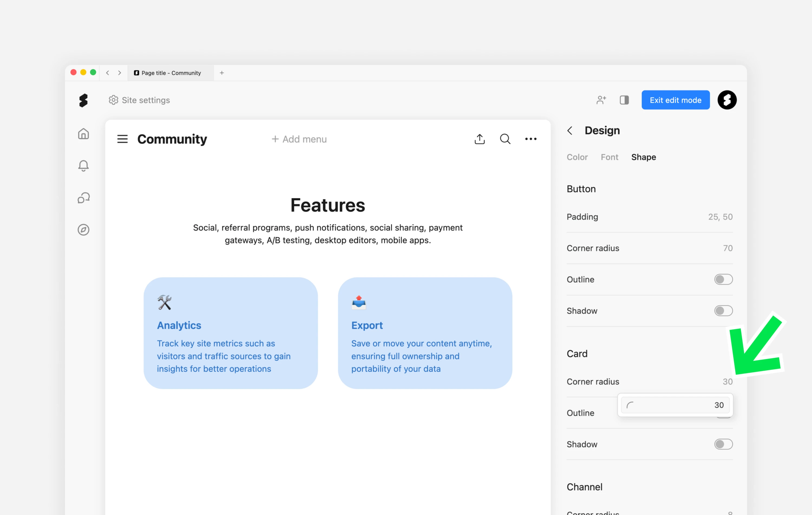812x515 pixels.
Task: Click the Exit edit mode button
Action: 675,100
